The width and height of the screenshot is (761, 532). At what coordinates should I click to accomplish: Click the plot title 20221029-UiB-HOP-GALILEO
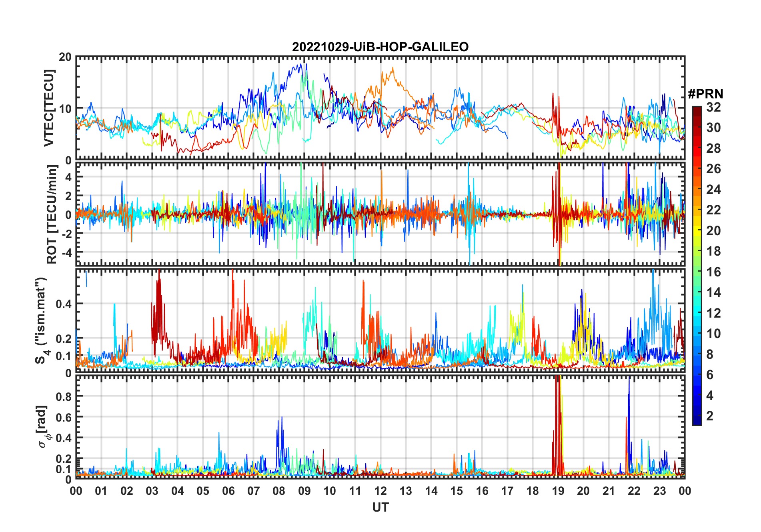380,47
